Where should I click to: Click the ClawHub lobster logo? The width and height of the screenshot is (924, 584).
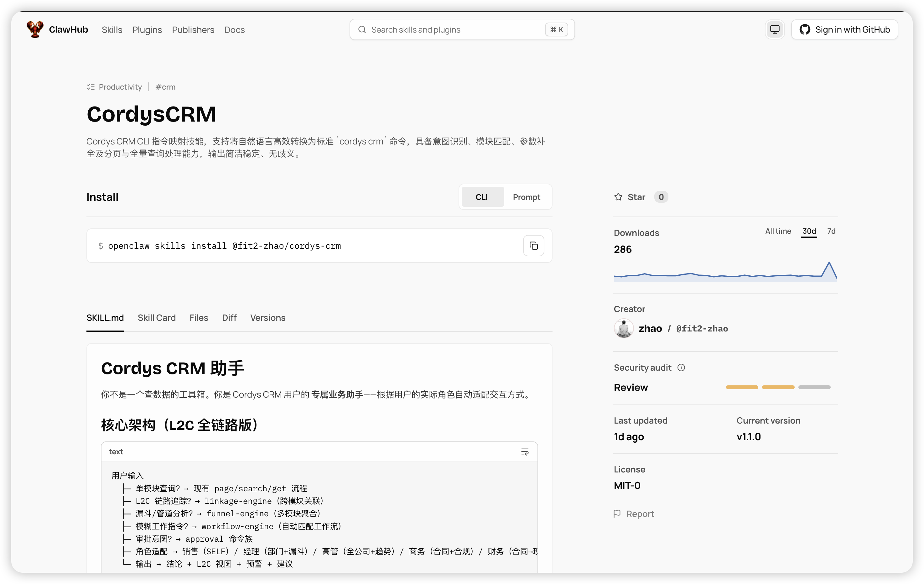tap(35, 29)
